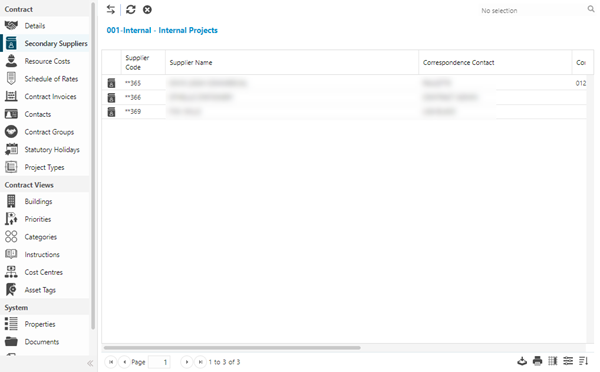Screen dimensions: 600x372
Task: Open the 001-Internal Internal Projects link
Action: 162,30
